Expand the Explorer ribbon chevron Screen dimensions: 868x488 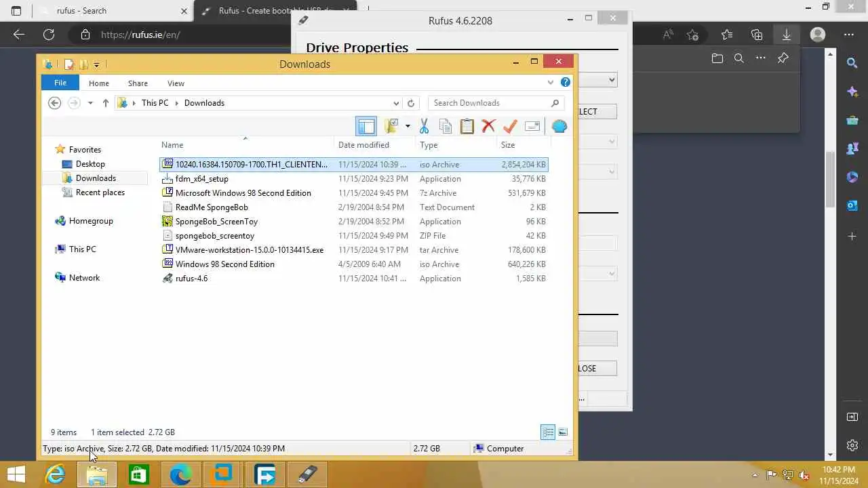click(x=551, y=82)
